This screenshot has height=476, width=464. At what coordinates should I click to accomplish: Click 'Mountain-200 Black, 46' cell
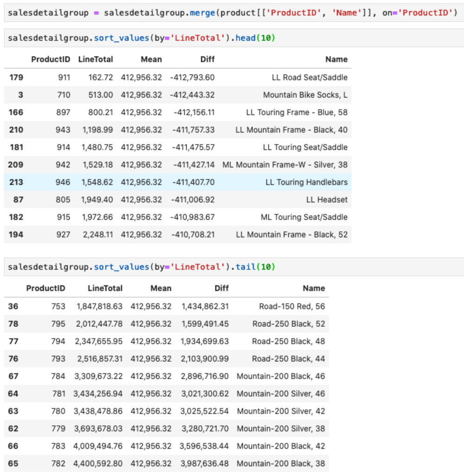[281, 376]
